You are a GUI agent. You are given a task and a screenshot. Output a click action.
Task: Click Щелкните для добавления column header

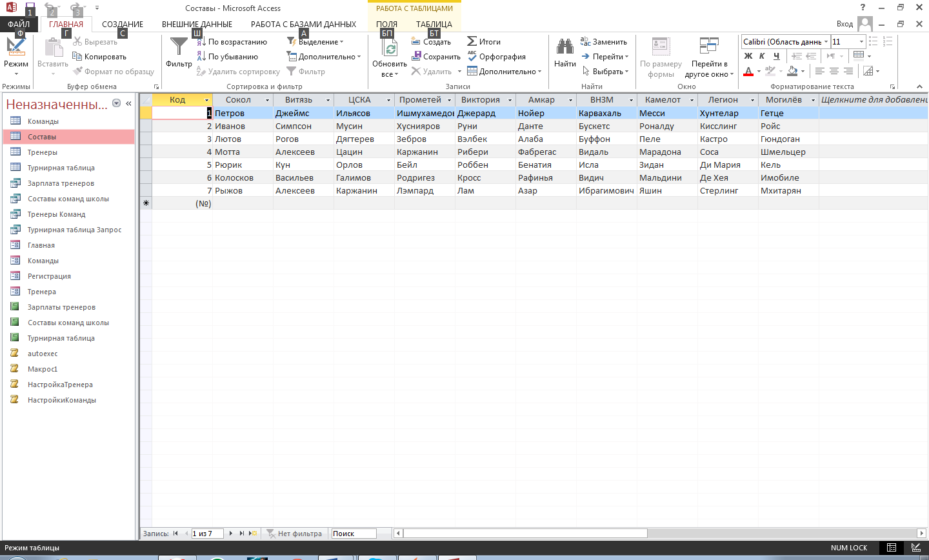point(874,100)
